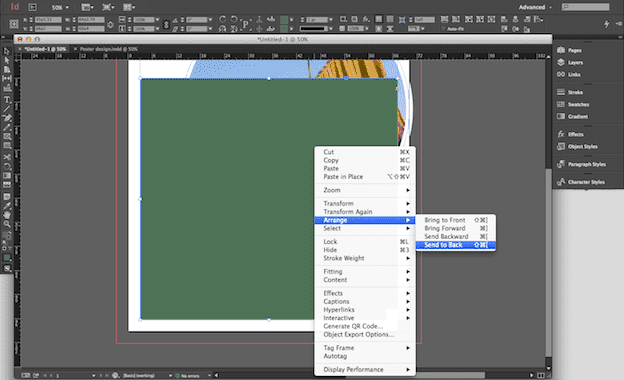The width and height of the screenshot is (624, 380).
Task: Click the fx effects icon in control bar
Action: coord(366,19)
